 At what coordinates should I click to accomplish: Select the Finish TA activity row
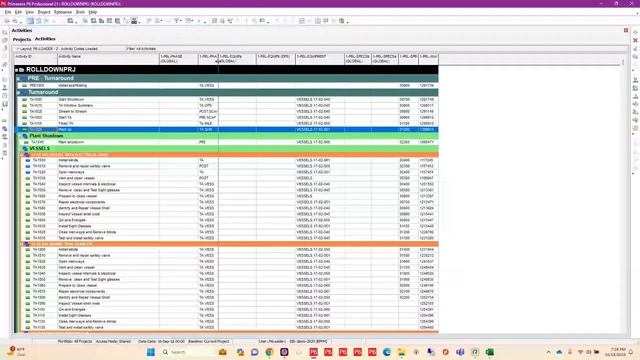coord(227,123)
